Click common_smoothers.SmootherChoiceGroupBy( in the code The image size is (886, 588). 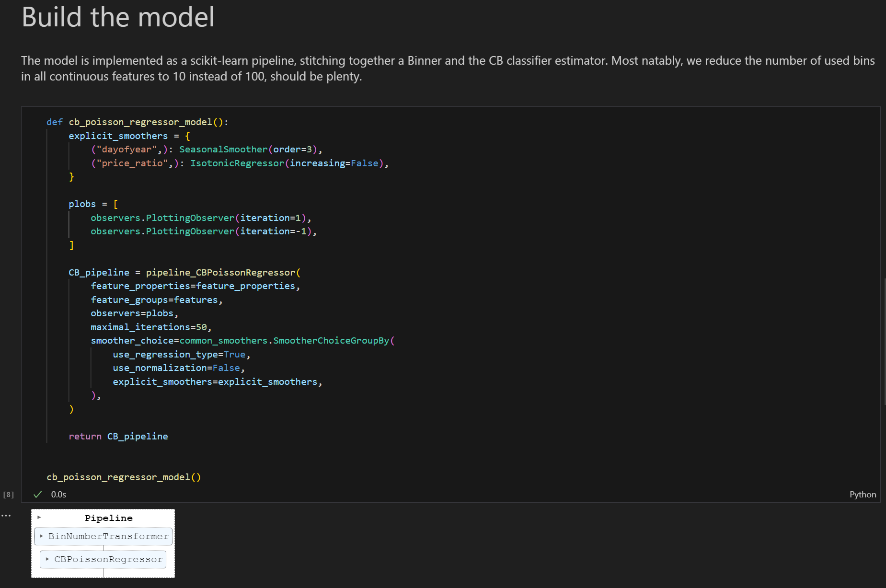[287, 341]
